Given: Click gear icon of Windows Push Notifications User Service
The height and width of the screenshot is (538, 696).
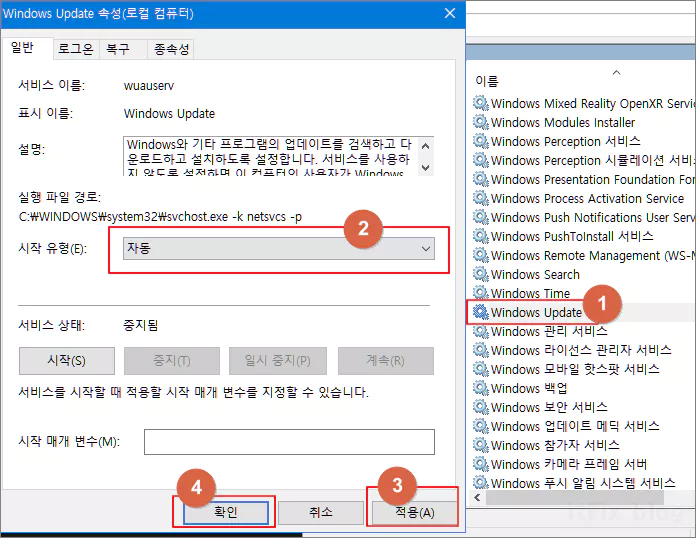Looking at the screenshot, I should pos(481,217).
